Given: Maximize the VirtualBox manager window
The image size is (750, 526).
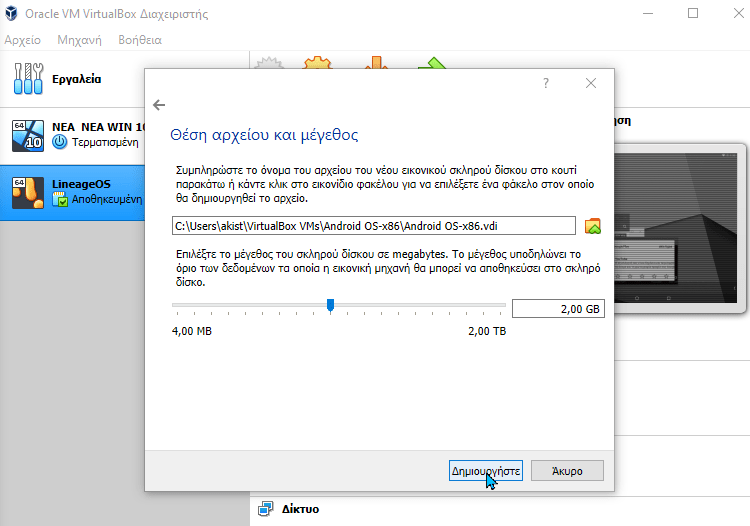Looking at the screenshot, I should (693, 13).
